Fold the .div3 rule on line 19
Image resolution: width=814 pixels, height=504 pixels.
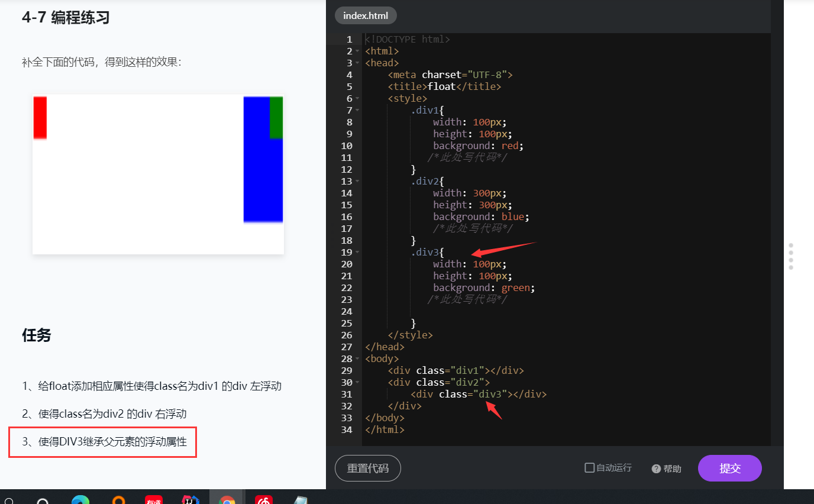pos(357,252)
